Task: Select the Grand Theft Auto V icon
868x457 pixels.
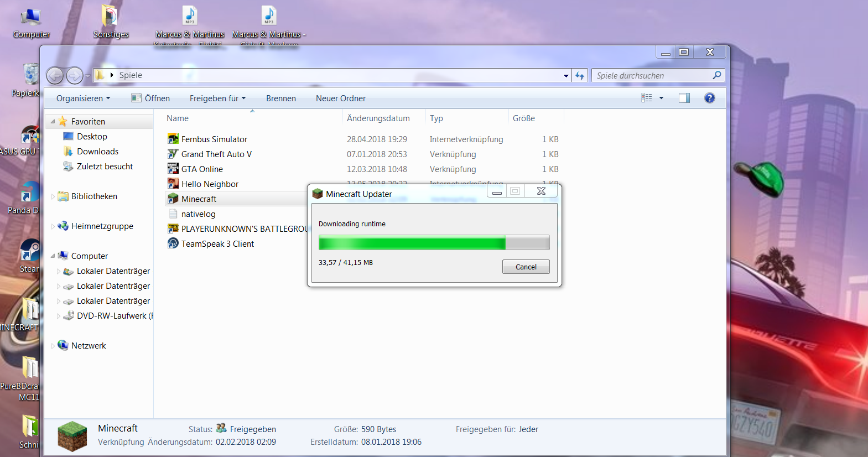Action: (173, 154)
